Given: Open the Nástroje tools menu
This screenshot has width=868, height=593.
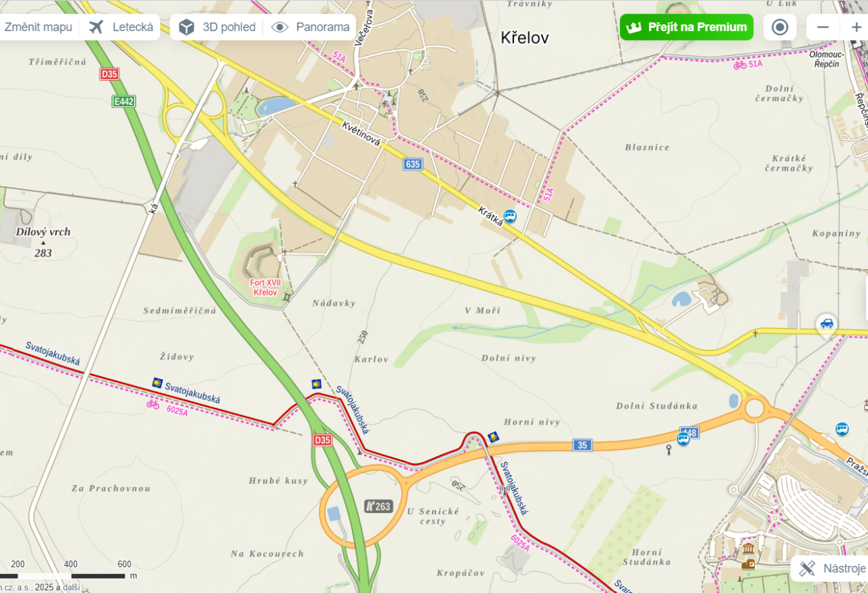Looking at the screenshot, I should point(831,568).
